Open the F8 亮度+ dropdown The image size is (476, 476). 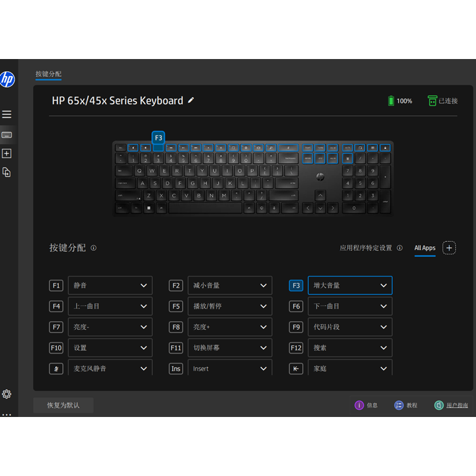click(x=230, y=327)
